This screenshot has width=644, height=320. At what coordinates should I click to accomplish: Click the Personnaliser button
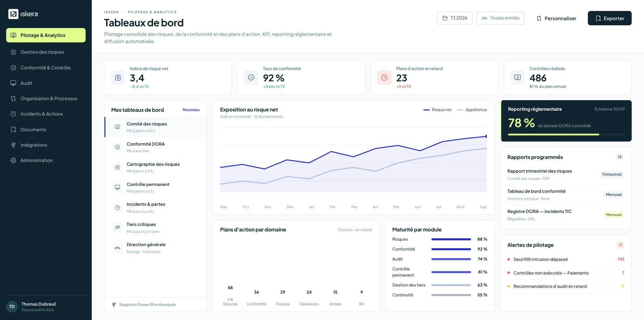point(556,18)
